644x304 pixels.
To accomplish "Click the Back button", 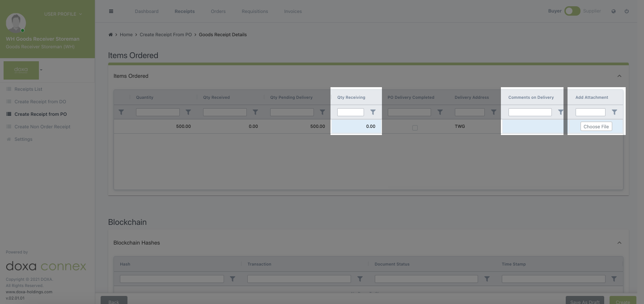I will pos(114,300).
